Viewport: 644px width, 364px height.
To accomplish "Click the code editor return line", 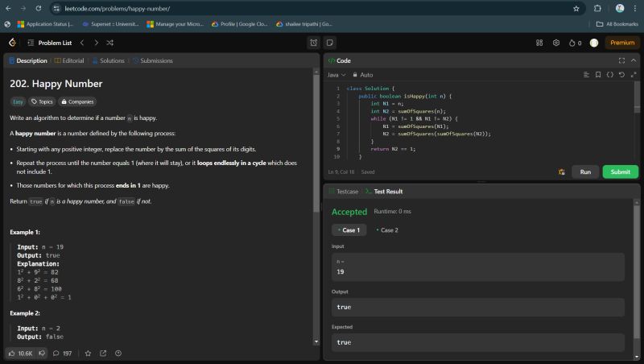I will coord(393,149).
